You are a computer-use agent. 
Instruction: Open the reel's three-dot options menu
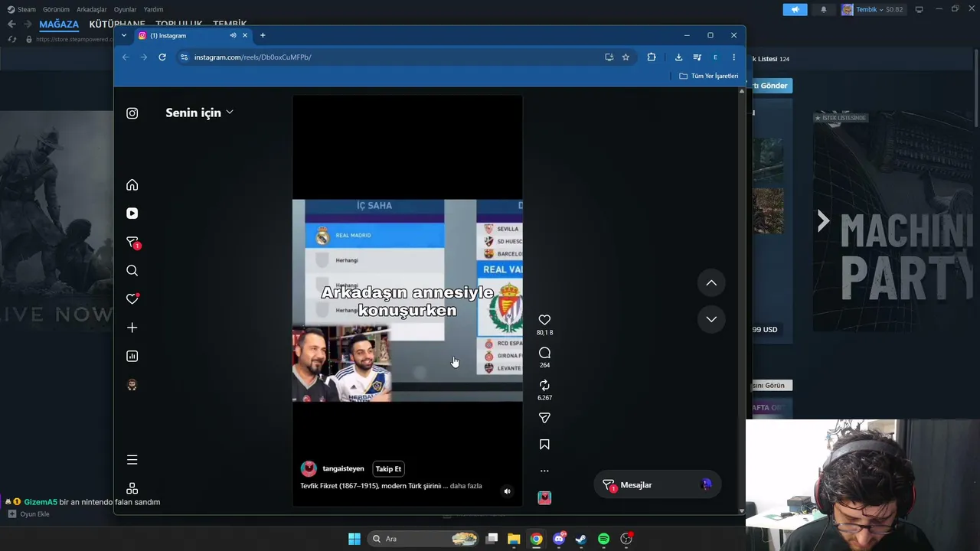pyautogui.click(x=544, y=471)
